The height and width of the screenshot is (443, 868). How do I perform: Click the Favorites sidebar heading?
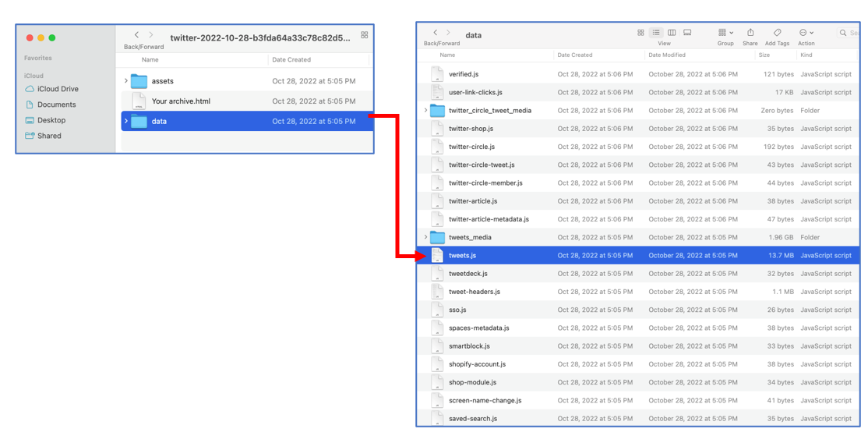click(38, 58)
